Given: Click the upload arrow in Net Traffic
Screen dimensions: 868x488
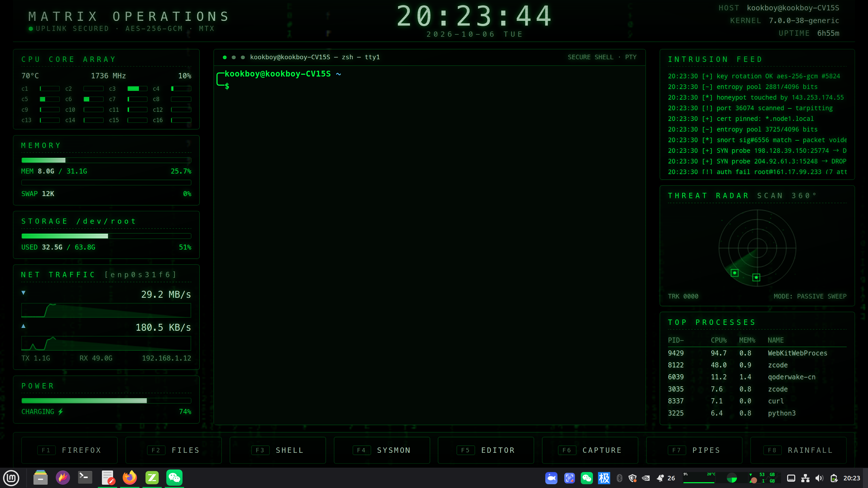Looking at the screenshot, I should [x=23, y=326].
